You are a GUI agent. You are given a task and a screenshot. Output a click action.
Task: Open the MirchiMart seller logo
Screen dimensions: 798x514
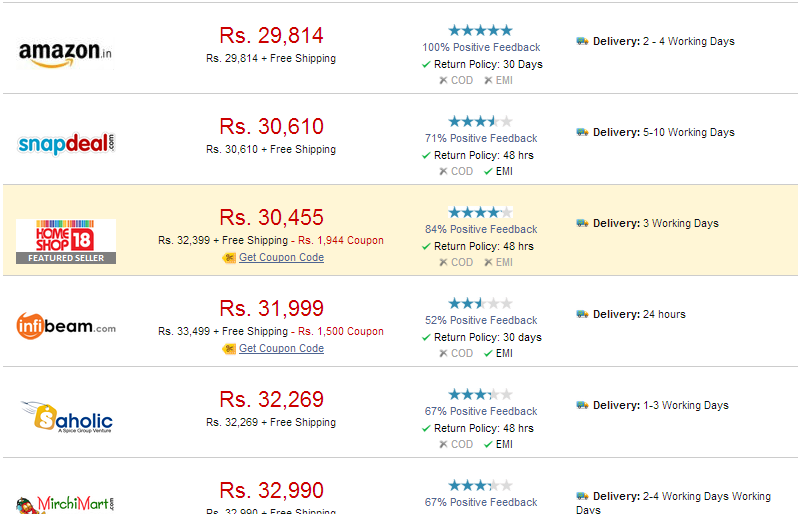tap(65, 505)
